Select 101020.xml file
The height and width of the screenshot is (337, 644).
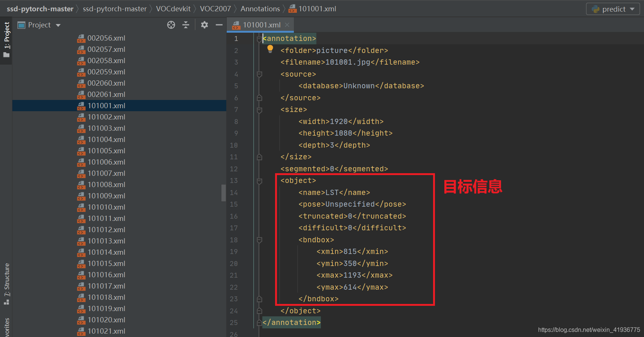pos(106,320)
